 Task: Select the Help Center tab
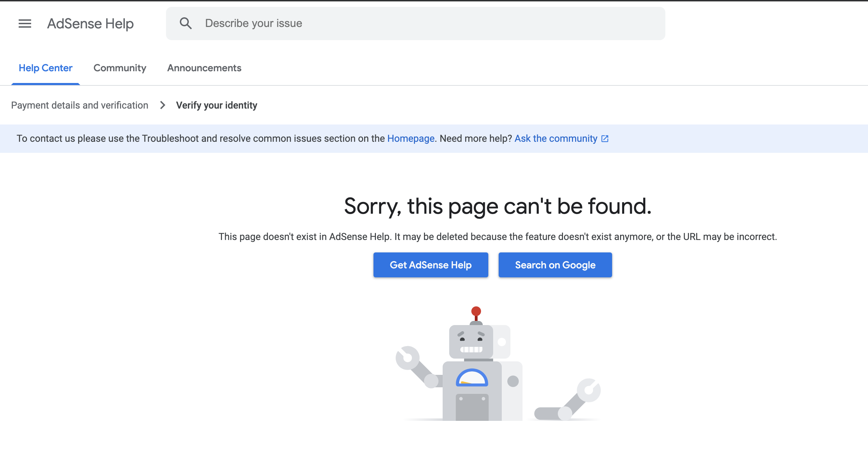(x=45, y=68)
